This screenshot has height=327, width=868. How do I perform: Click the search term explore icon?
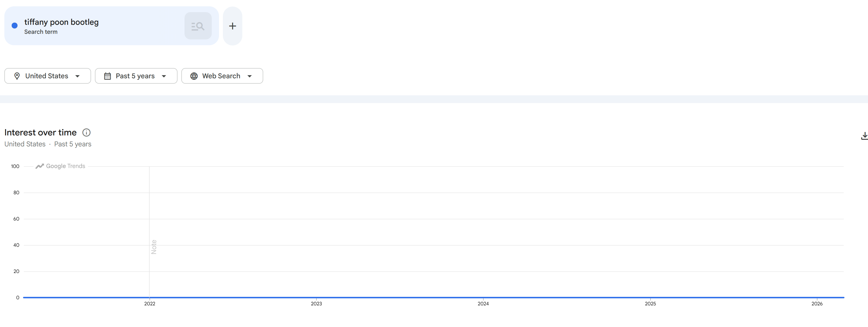pos(198,26)
